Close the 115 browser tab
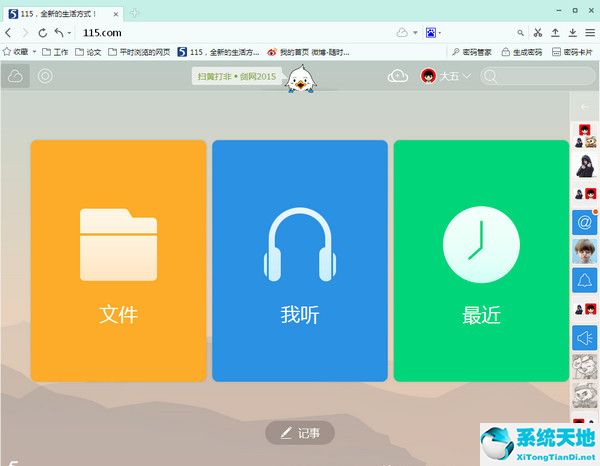 pos(116,14)
